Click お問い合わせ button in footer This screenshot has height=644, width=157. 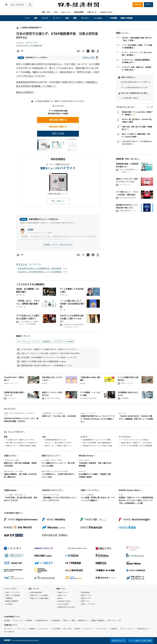pos(118,640)
